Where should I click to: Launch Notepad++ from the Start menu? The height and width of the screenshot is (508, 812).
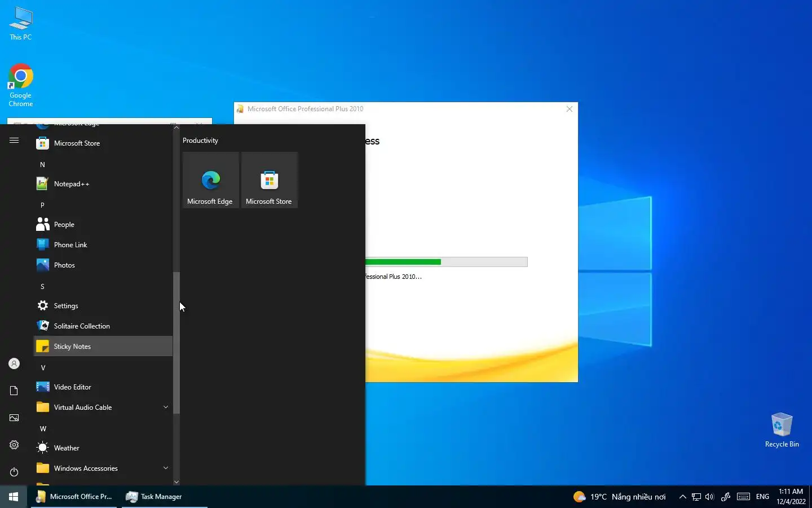103,184
